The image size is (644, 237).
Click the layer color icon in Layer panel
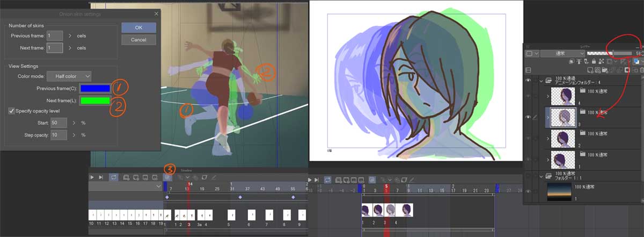[636, 61]
